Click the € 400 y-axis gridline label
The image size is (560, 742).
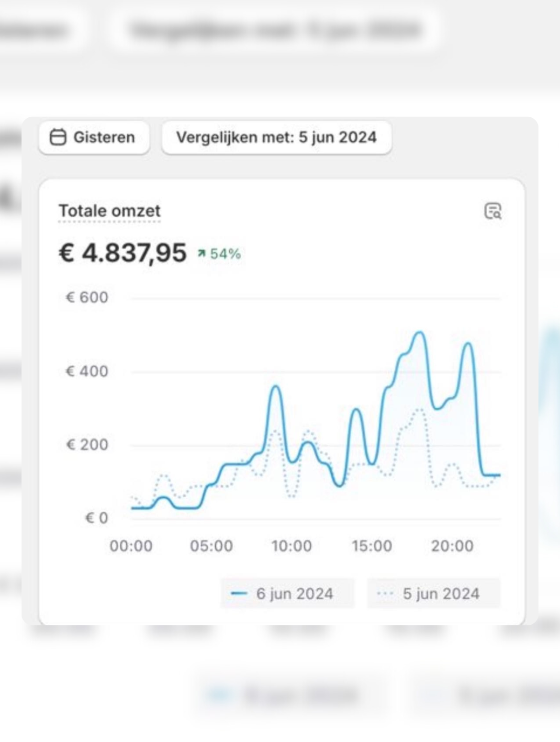pos(87,371)
